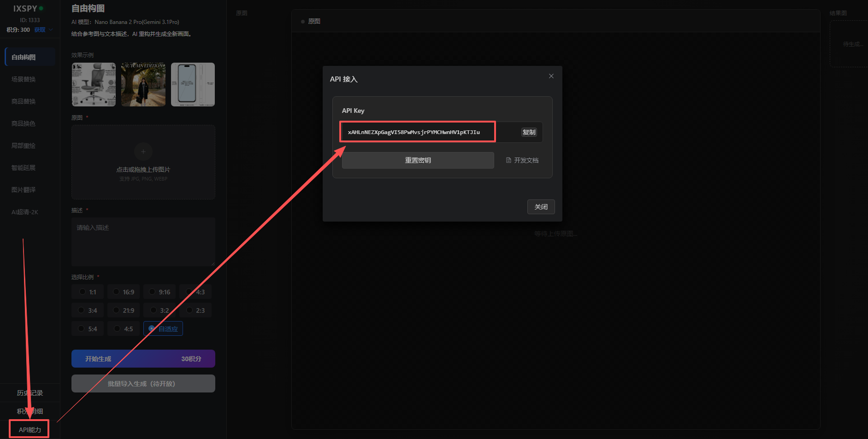
Task: Click the IXSPY logo
Action: click(25, 8)
